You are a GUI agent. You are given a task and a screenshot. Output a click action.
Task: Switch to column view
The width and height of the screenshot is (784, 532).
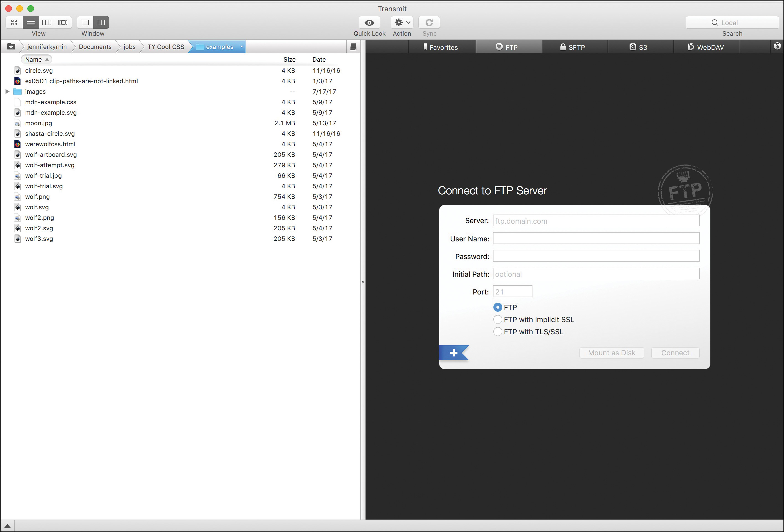(x=47, y=22)
